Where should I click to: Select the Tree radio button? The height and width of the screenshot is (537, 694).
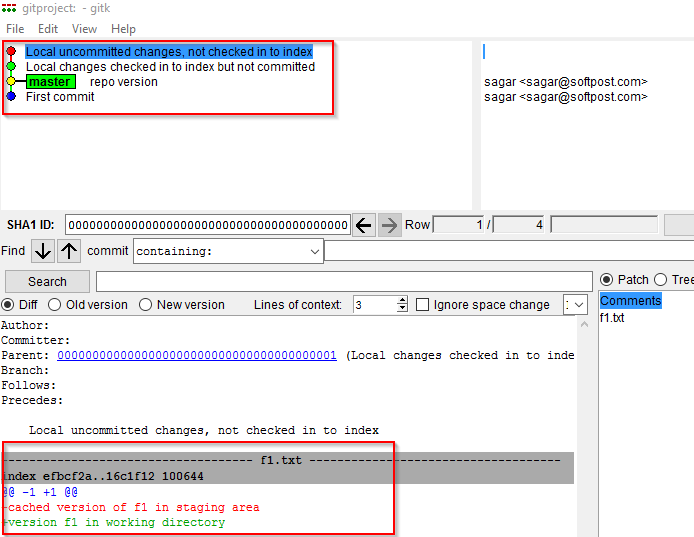(x=660, y=279)
